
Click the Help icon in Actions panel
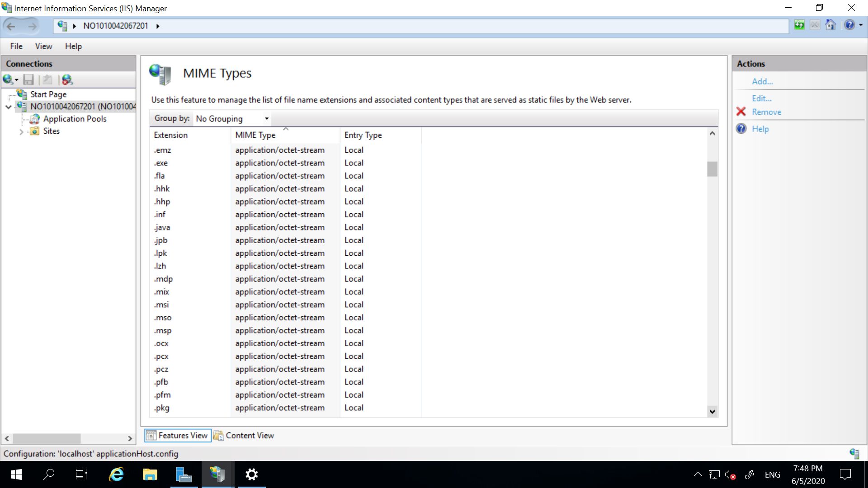click(x=741, y=129)
